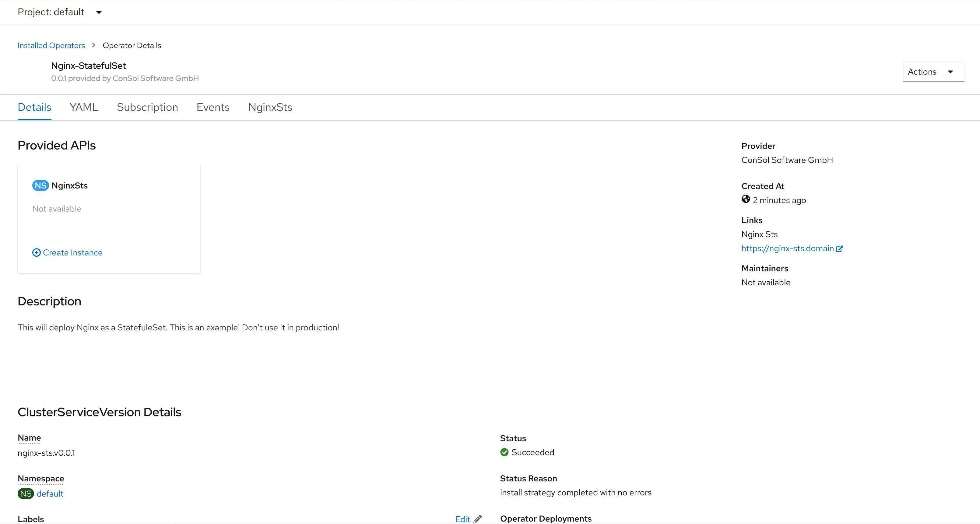Click the pencil icon next to Edit labels

pos(477,519)
